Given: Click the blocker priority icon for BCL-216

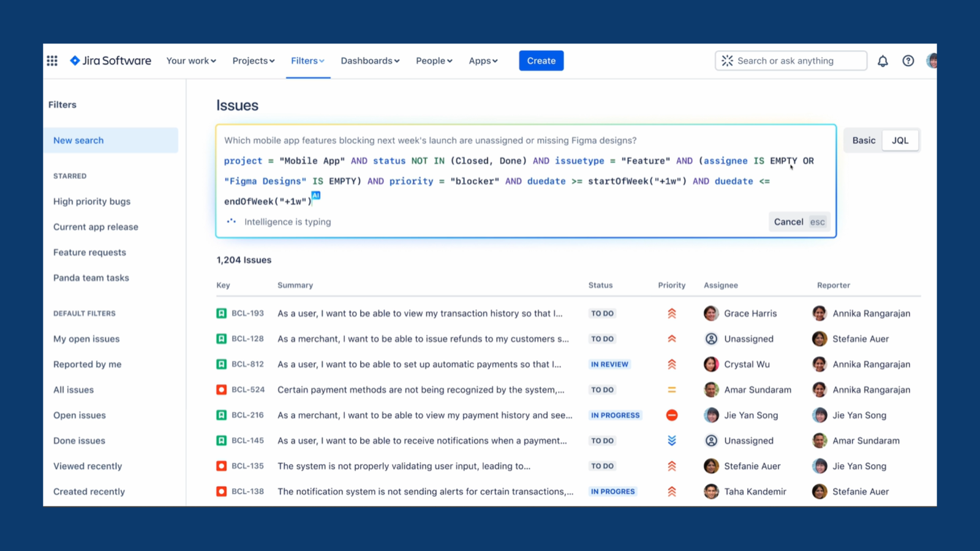Looking at the screenshot, I should point(672,415).
